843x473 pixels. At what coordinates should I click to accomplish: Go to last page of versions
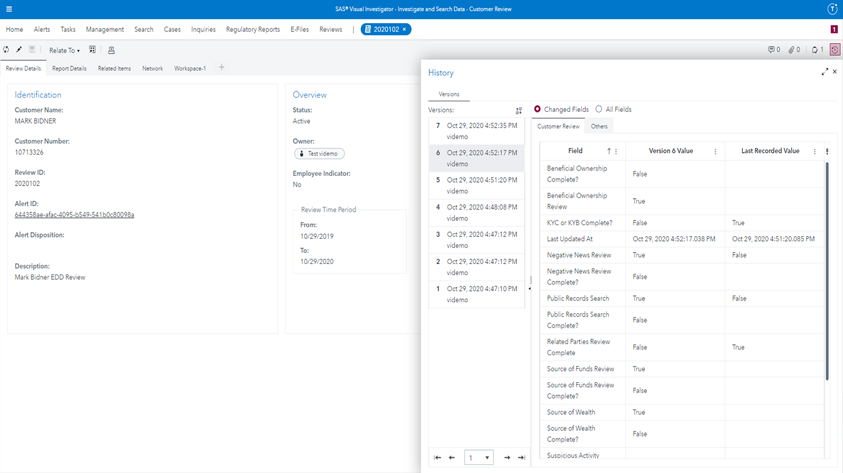521,457
